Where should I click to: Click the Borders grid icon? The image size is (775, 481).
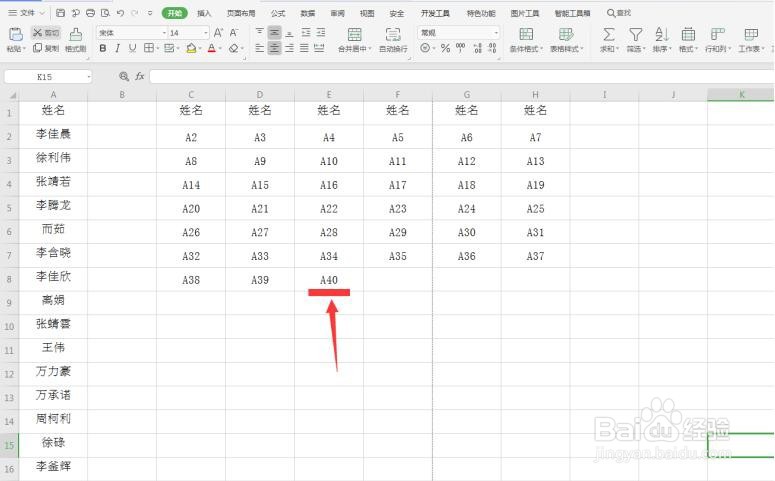click(x=148, y=48)
